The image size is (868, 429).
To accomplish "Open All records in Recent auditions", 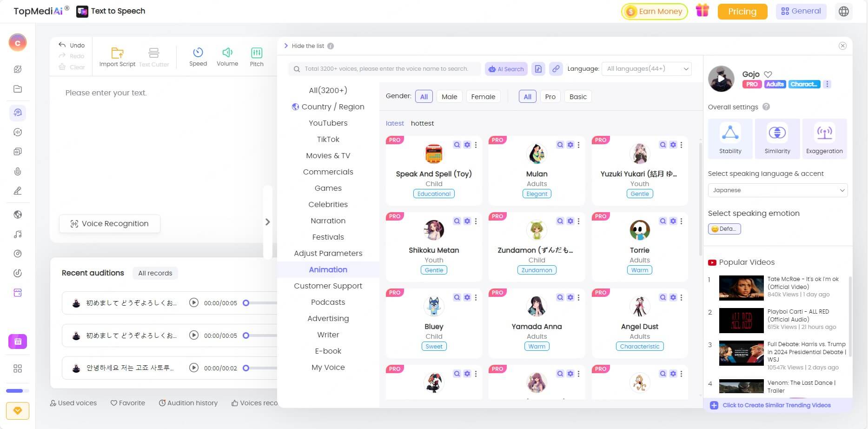I will [x=155, y=273].
